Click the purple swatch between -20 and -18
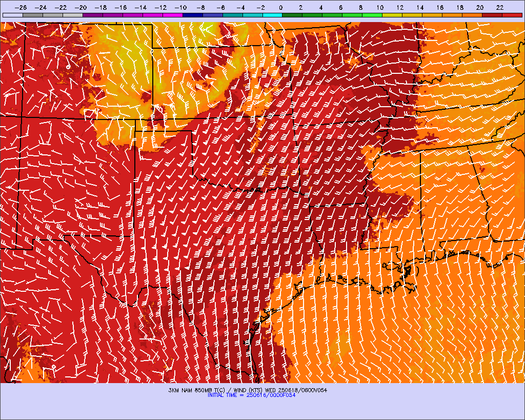This screenshot has width=525, height=420. tap(93, 15)
